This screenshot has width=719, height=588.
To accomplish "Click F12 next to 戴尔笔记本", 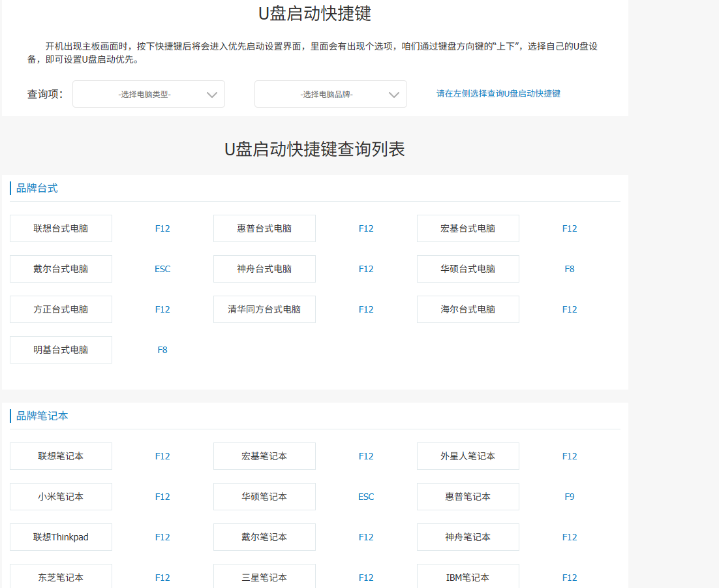I will (x=366, y=536).
